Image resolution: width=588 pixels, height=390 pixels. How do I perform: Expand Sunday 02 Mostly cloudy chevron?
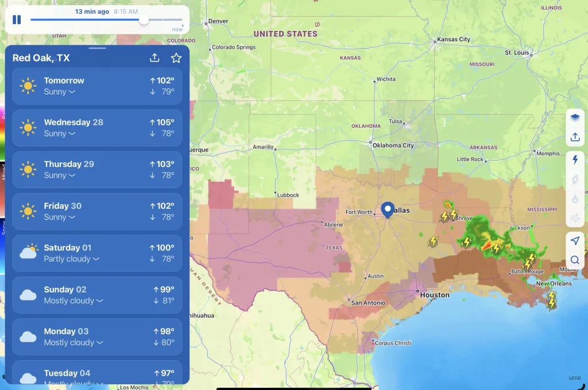click(100, 301)
